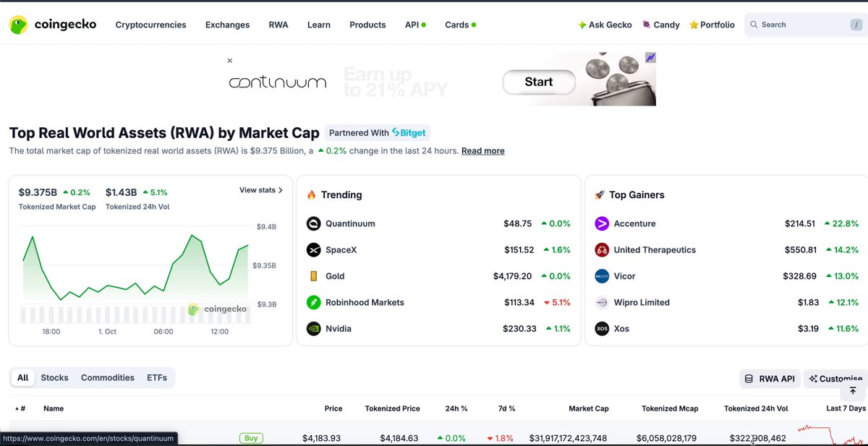
Task: Open the Exchanges menu
Action: click(227, 25)
